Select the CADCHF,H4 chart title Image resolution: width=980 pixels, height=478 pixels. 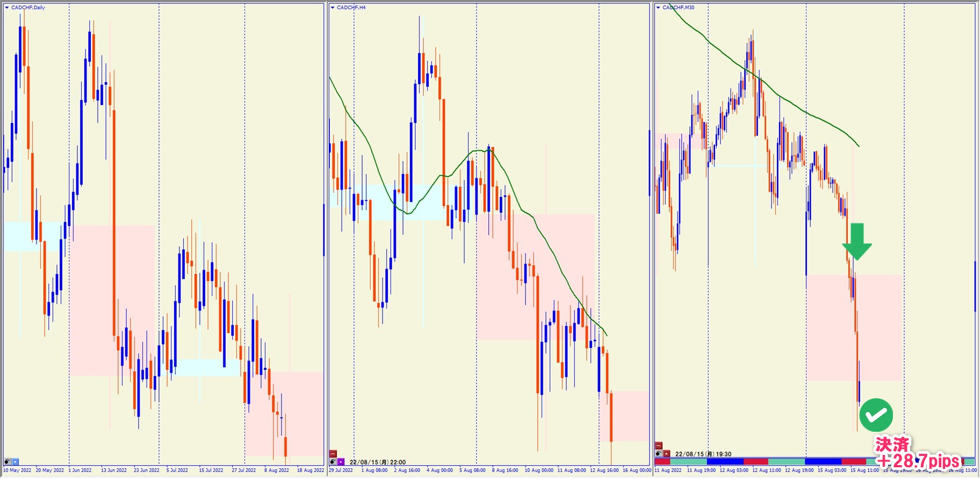(x=351, y=8)
